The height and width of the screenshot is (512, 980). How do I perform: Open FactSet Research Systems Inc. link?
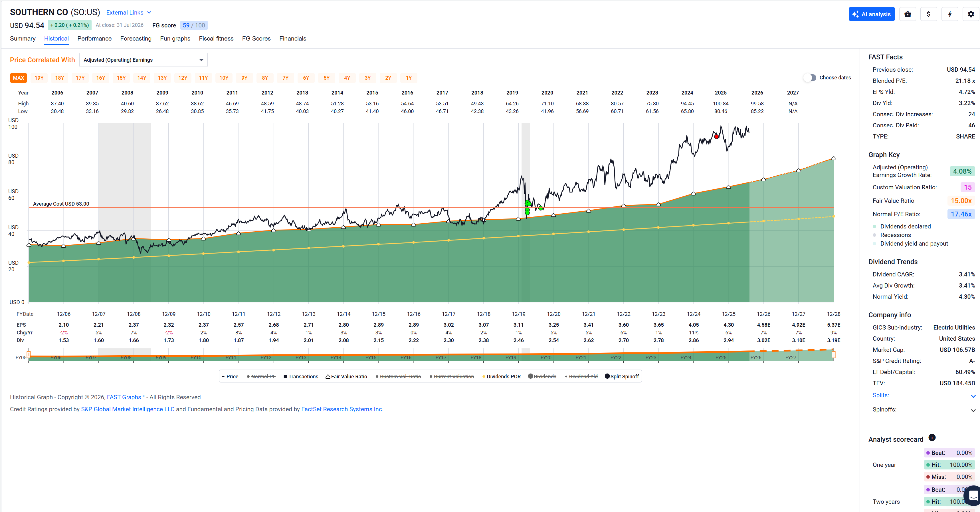coord(342,409)
